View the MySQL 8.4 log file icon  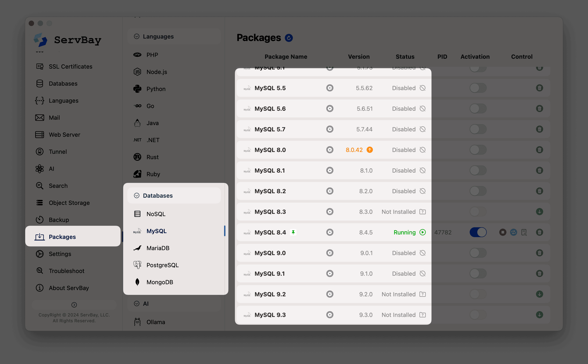524,232
